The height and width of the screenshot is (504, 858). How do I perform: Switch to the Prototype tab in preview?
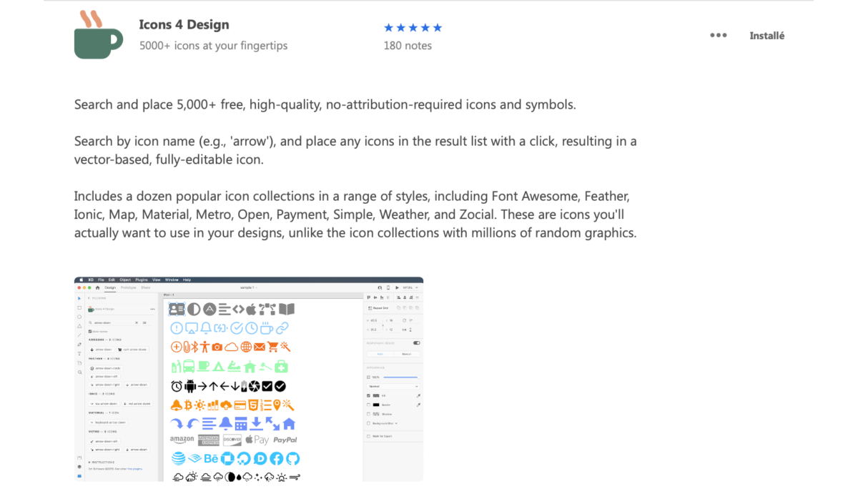click(128, 287)
